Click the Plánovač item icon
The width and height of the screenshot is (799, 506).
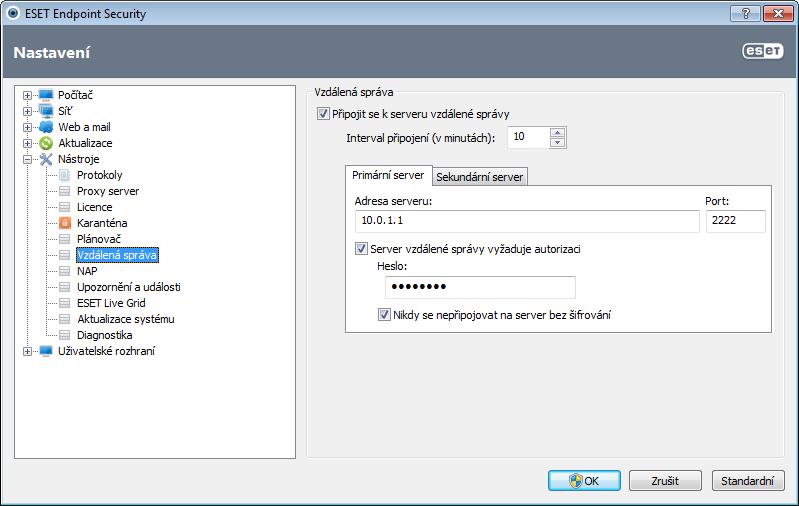tap(64, 239)
